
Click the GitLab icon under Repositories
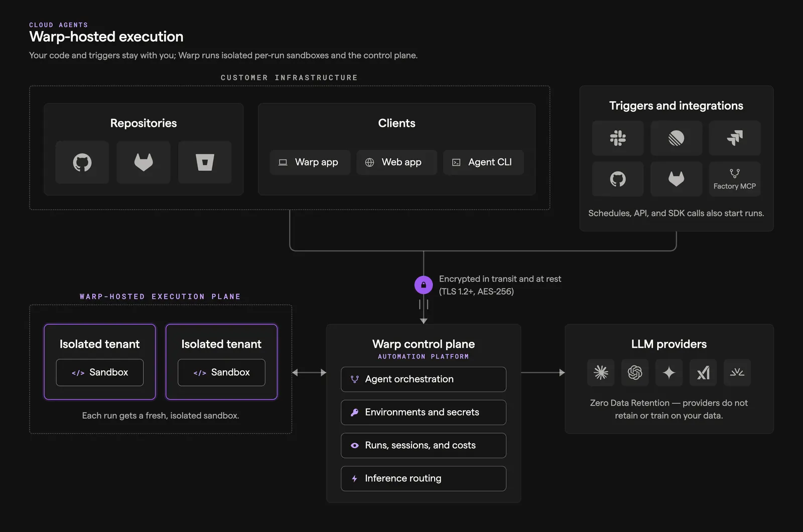[x=144, y=162]
